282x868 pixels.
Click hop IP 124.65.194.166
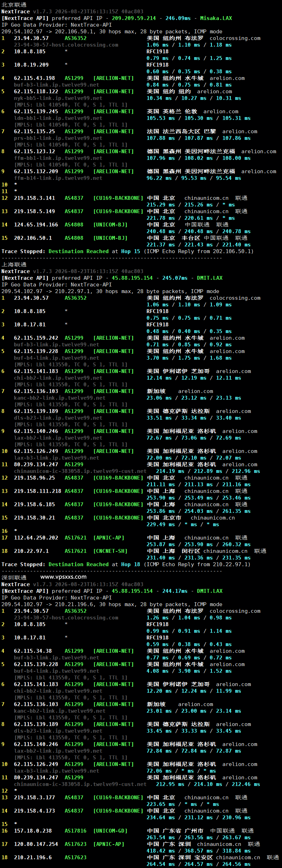36,225
